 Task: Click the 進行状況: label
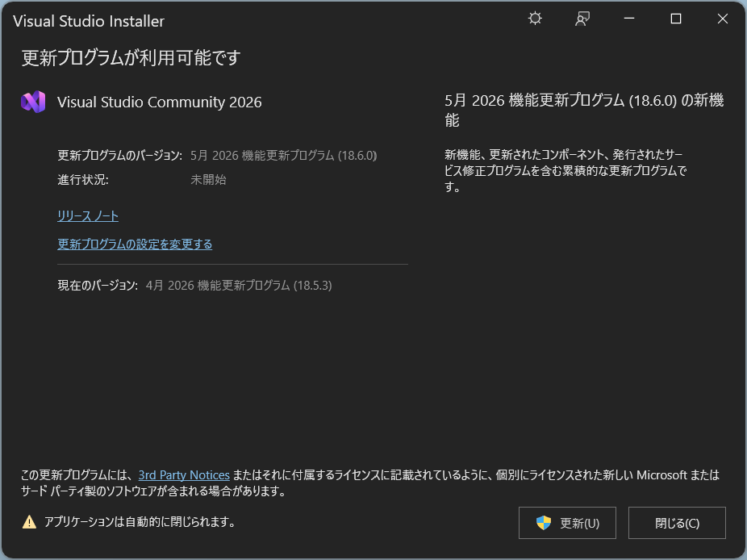point(83,180)
